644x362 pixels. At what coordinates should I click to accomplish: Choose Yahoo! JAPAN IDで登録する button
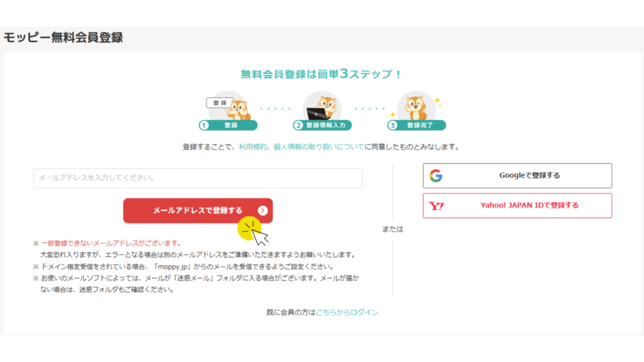[517, 206]
